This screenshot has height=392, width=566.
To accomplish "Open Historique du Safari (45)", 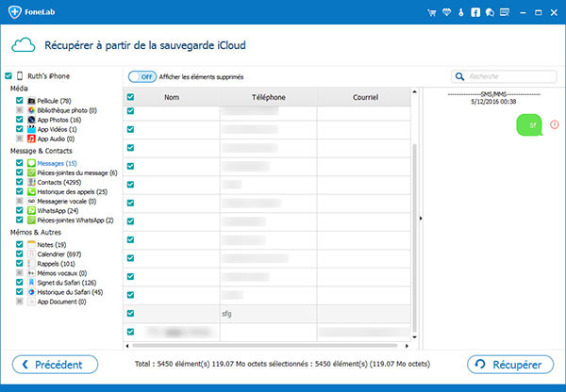I will click(70, 292).
